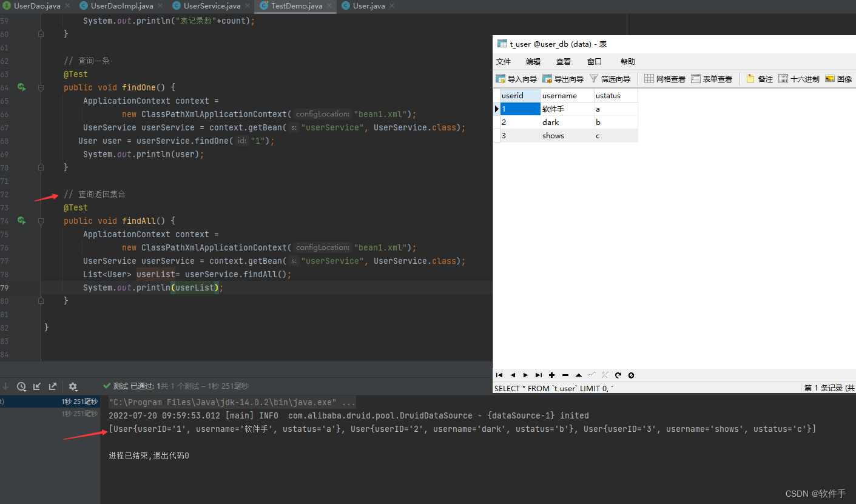Collapse the findOne method fold arrow
The width and height of the screenshot is (856, 504).
point(41,87)
